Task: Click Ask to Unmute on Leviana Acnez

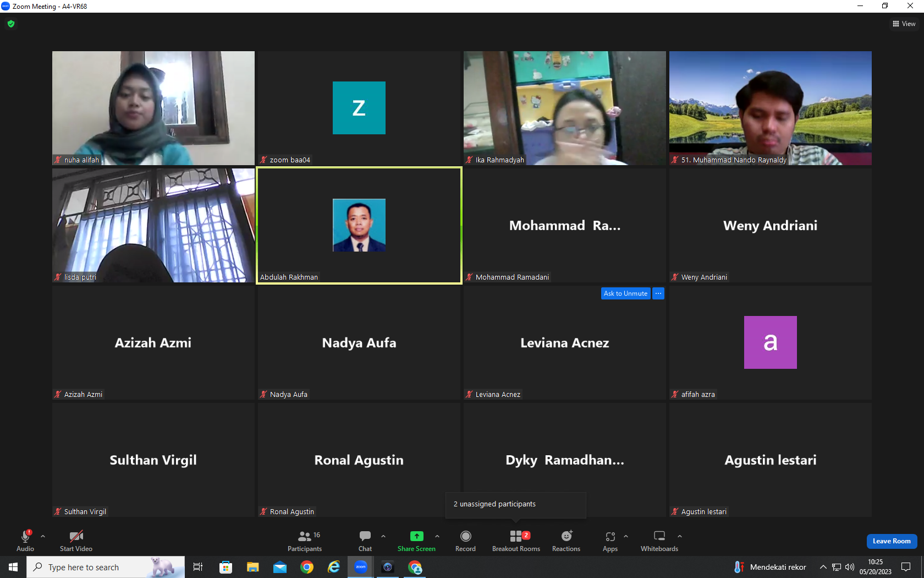Action: [625, 293]
